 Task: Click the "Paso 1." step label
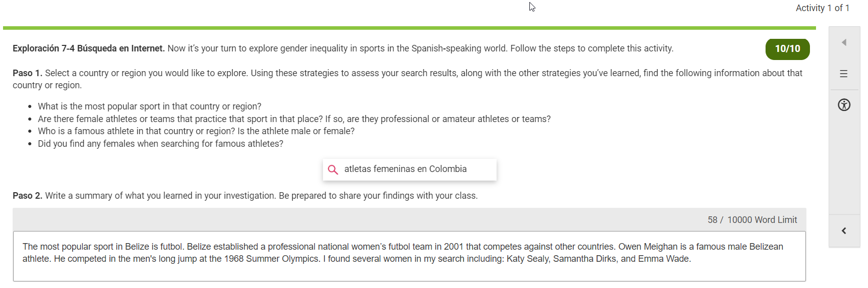(x=27, y=73)
